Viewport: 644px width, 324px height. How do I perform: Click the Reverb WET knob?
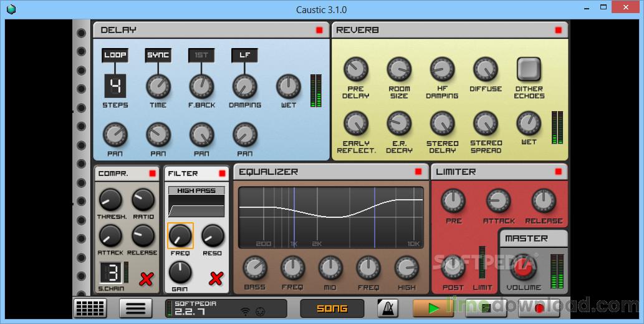529,124
